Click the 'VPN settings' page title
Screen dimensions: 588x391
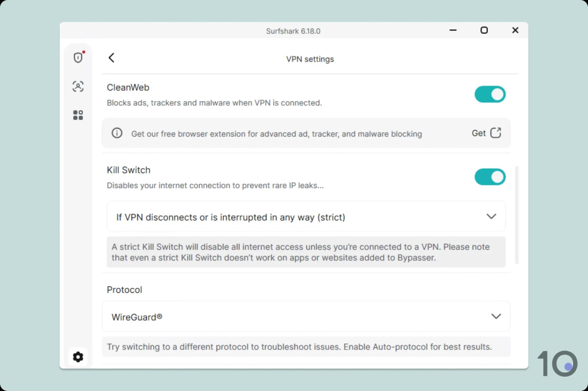tap(310, 59)
